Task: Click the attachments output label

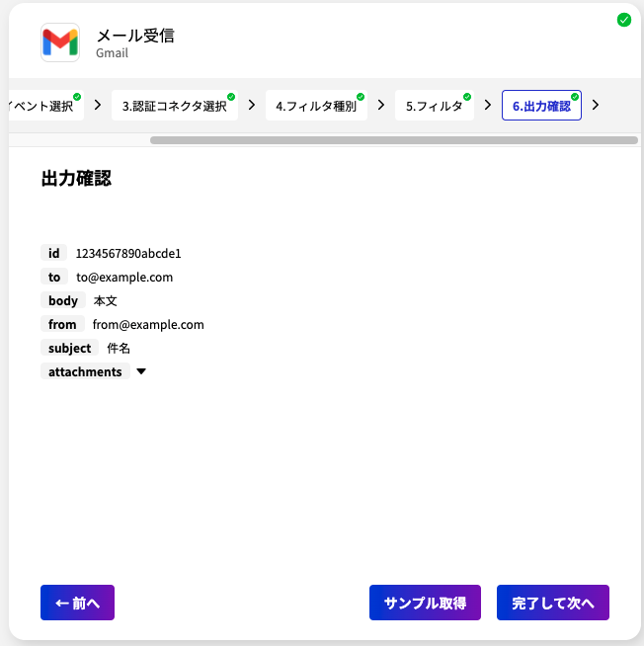Action: click(x=85, y=371)
